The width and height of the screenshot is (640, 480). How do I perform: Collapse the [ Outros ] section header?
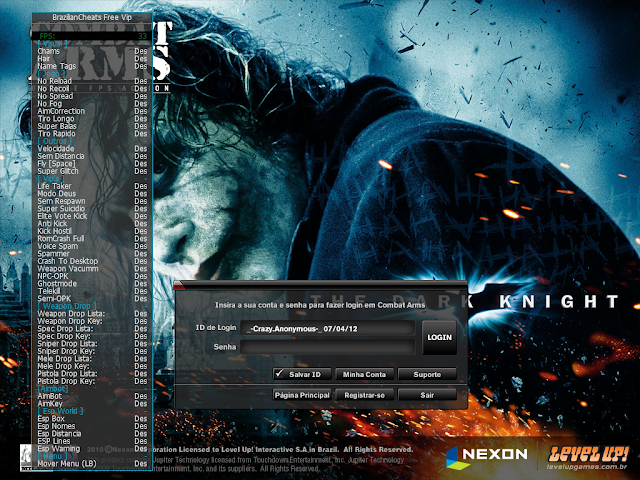55,141
